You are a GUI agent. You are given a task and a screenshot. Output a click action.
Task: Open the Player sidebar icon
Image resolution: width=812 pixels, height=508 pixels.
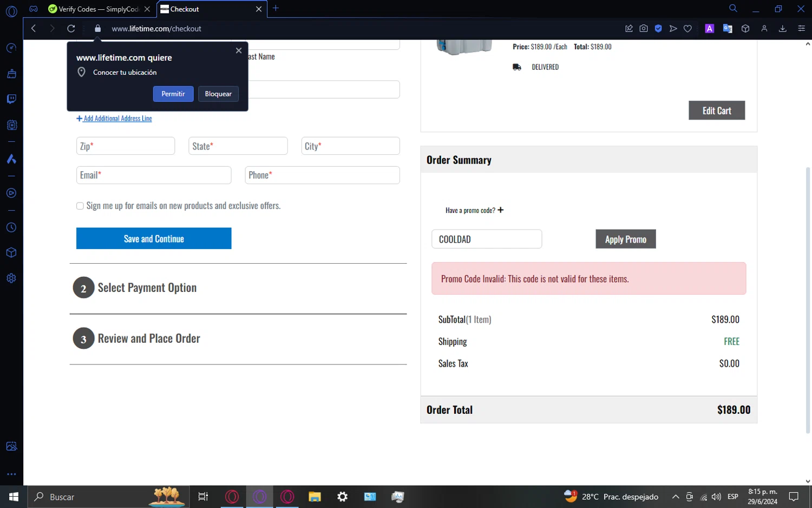pos(11,193)
